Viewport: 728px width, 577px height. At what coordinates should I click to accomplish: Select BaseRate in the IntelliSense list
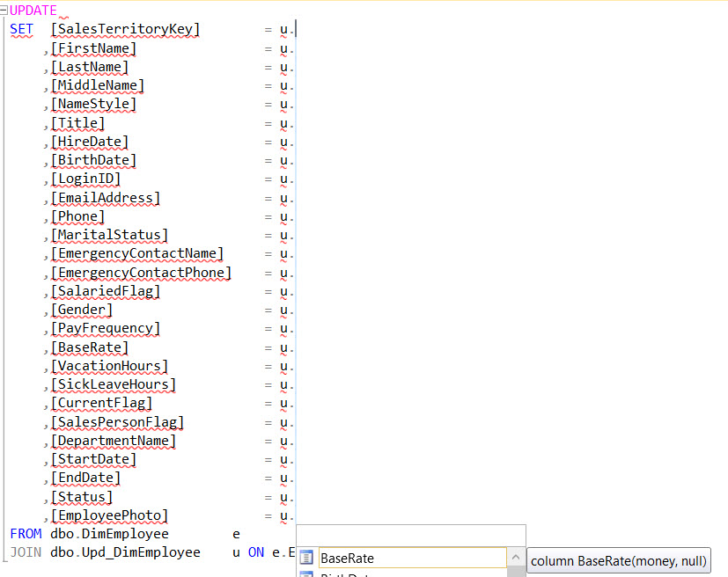pos(412,558)
